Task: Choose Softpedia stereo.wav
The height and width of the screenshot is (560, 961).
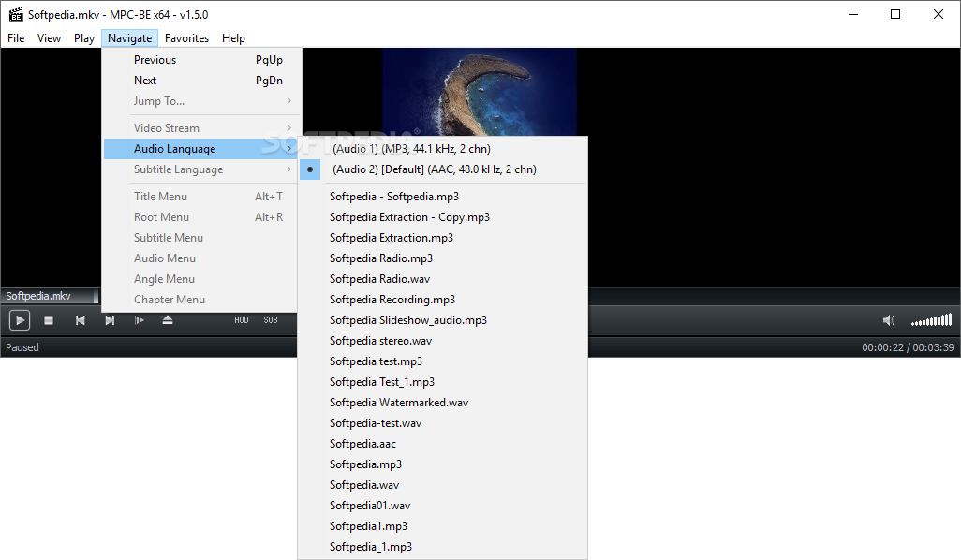Action: (x=442, y=341)
